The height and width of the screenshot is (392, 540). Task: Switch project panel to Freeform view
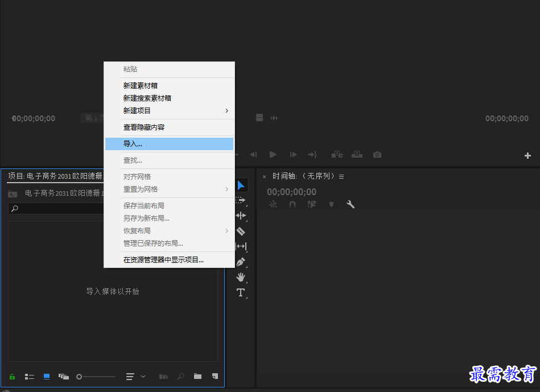[x=64, y=377]
